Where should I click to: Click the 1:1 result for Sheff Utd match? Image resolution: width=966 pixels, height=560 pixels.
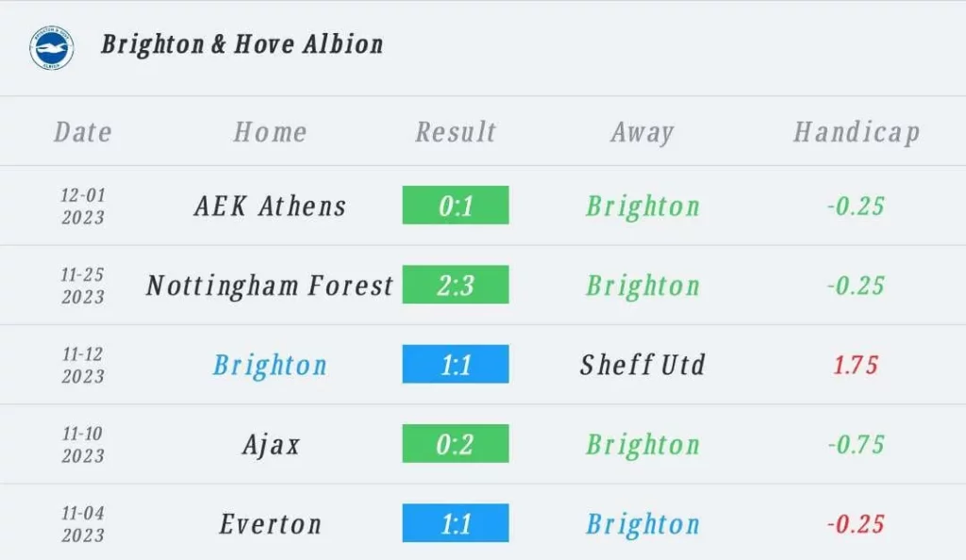click(x=456, y=364)
